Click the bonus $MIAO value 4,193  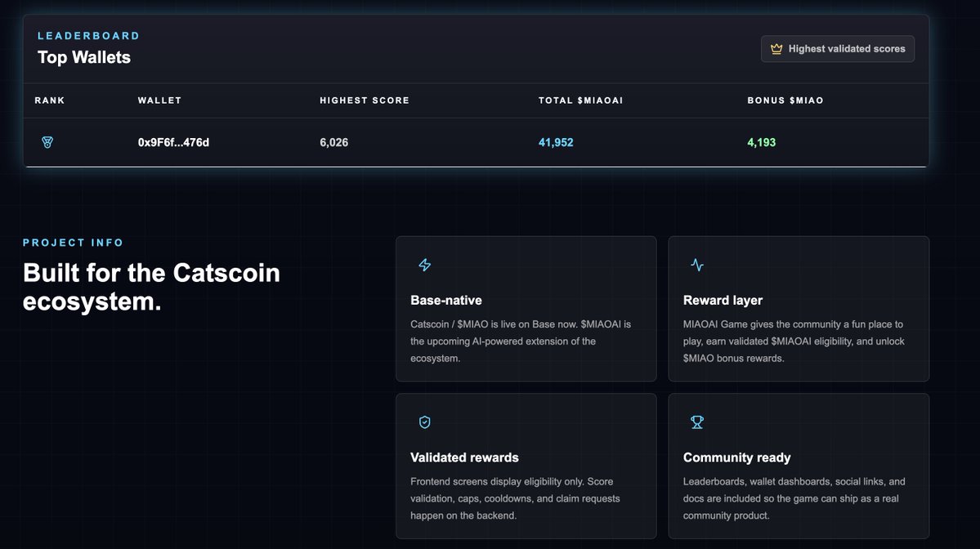(761, 142)
